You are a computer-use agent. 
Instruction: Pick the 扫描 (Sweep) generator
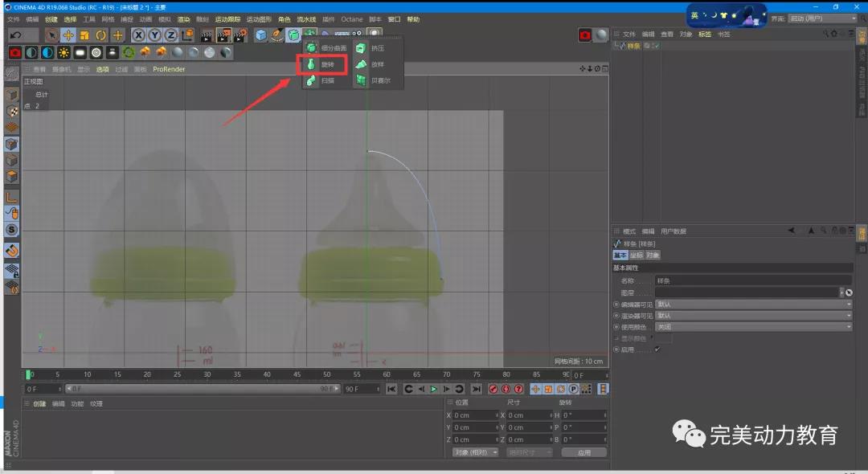[x=324, y=80]
